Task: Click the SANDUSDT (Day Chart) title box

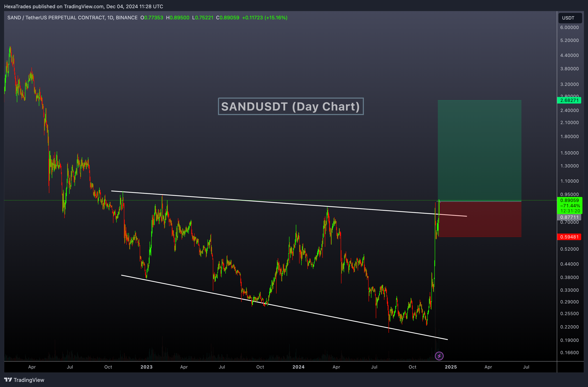Action: click(291, 106)
